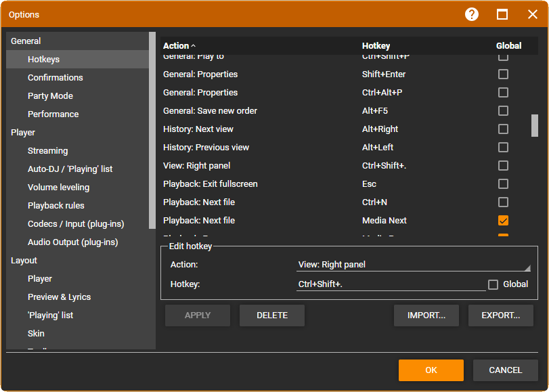Confirm settings with OK button

[x=431, y=370]
